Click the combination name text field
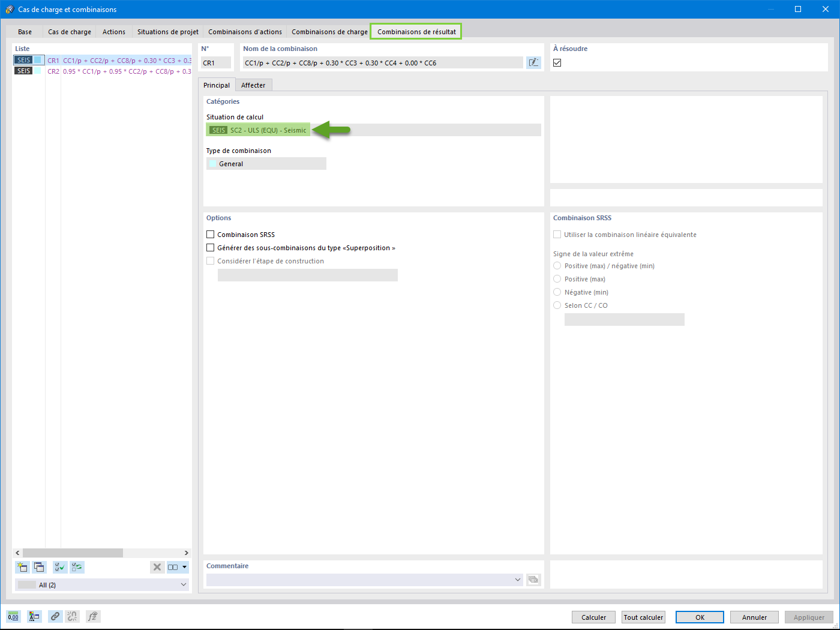The image size is (840, 630). click(x=383, y=62)
